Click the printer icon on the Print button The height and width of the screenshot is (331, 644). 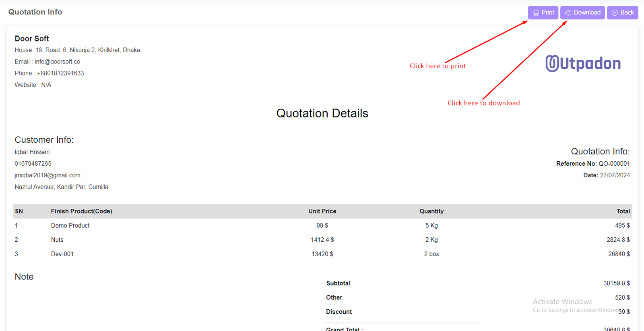pyautogui.click(x=536, y=13)
